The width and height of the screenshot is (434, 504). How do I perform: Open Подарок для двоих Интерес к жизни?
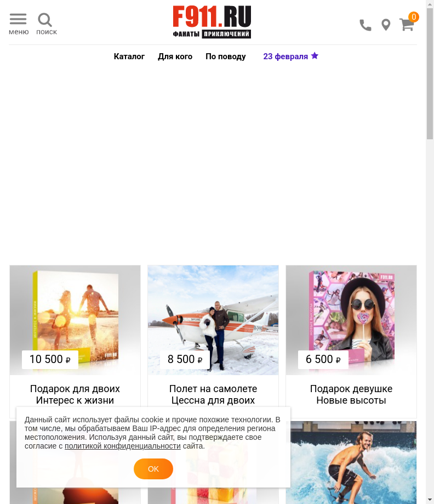(75, 394)
